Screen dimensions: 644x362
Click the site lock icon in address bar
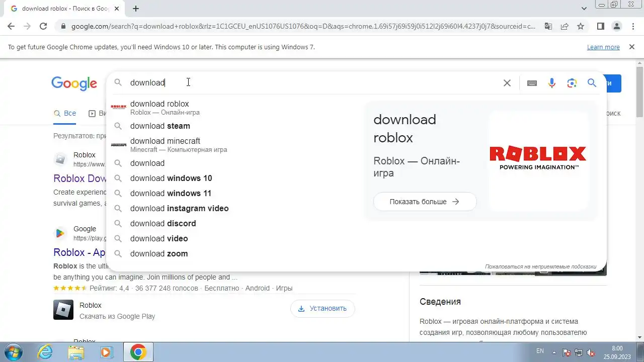click(x=63, y=26)
